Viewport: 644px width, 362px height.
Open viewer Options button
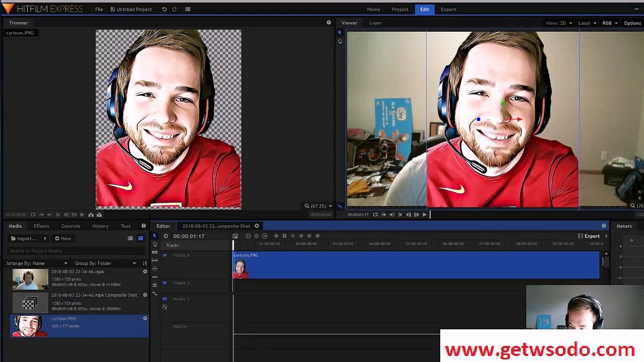click(x=632, y=23)
